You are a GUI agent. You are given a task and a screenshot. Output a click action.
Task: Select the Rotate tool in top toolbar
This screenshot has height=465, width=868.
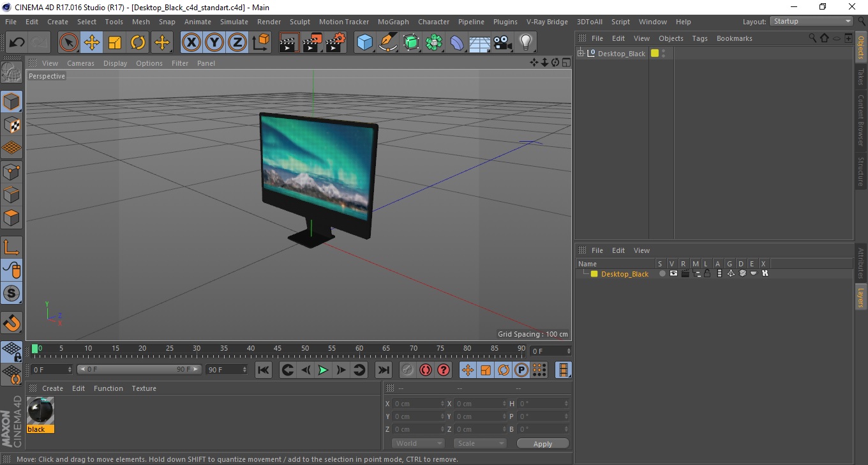pos(138,43)
